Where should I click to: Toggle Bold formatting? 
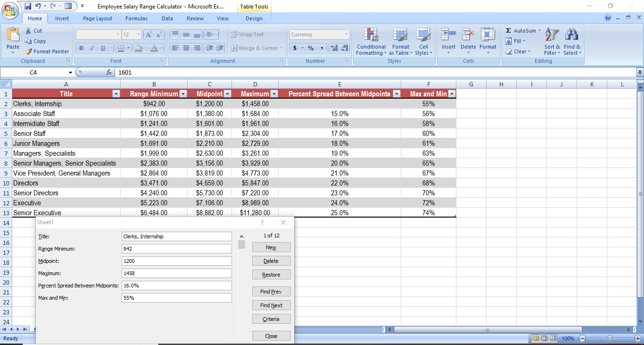[x=81, y=48]
